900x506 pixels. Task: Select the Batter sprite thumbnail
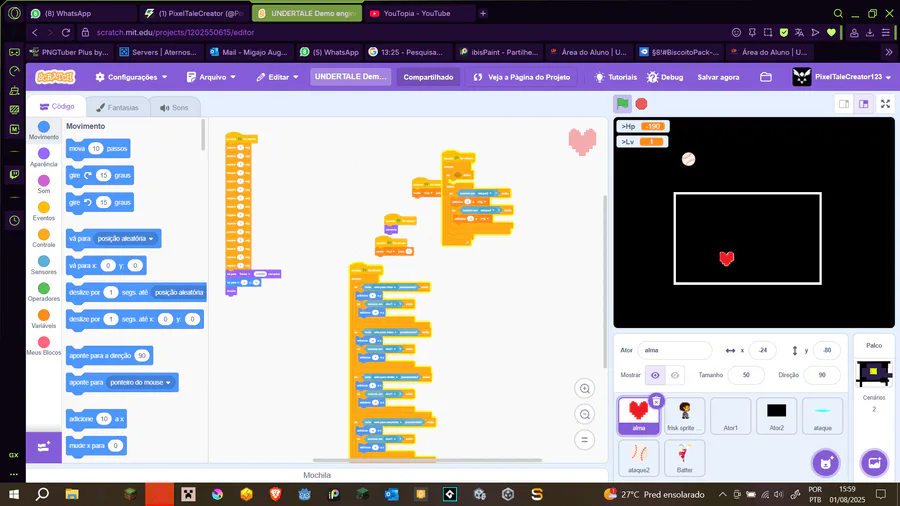tap(685, 457)
